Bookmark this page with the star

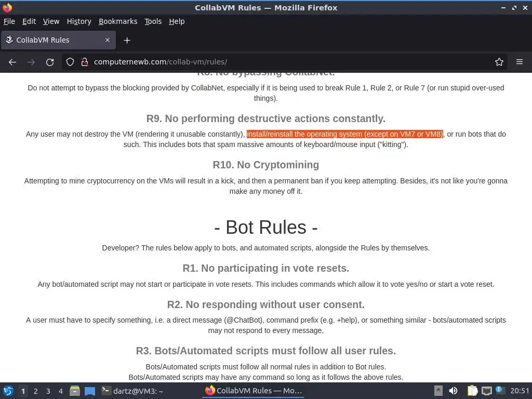pyautogui.click(x=499, y=62)
